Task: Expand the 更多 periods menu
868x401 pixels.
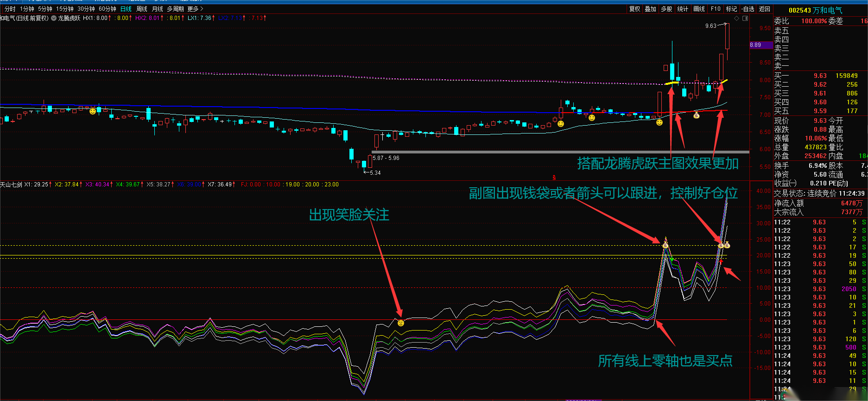Action: 195,9
